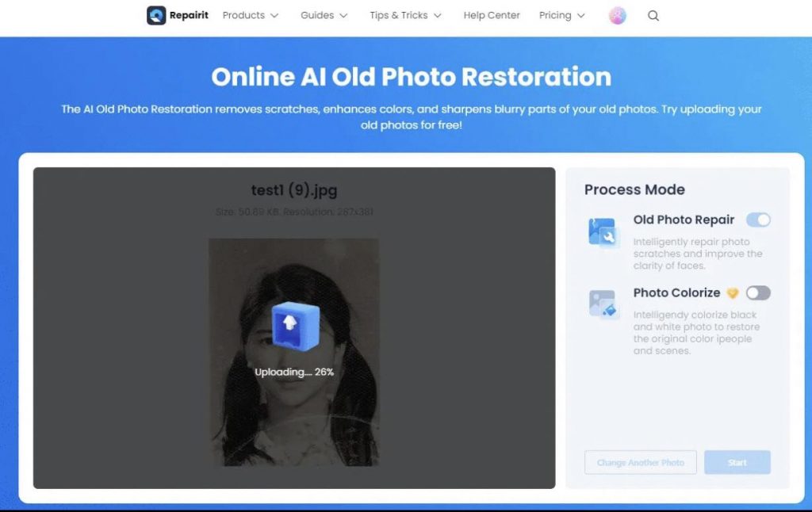The width and height of the screenshot is (812, 512).
Task: Click the search magnifier icon
Action: pos(653,16)
